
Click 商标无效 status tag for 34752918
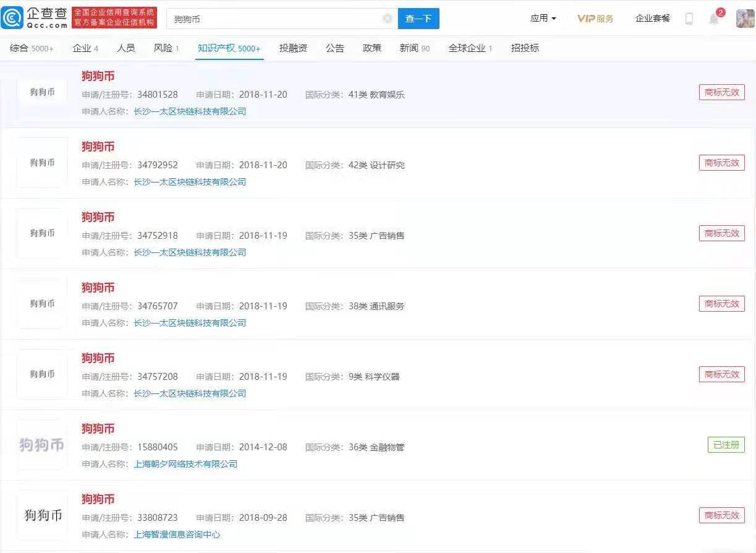point(722,234)
